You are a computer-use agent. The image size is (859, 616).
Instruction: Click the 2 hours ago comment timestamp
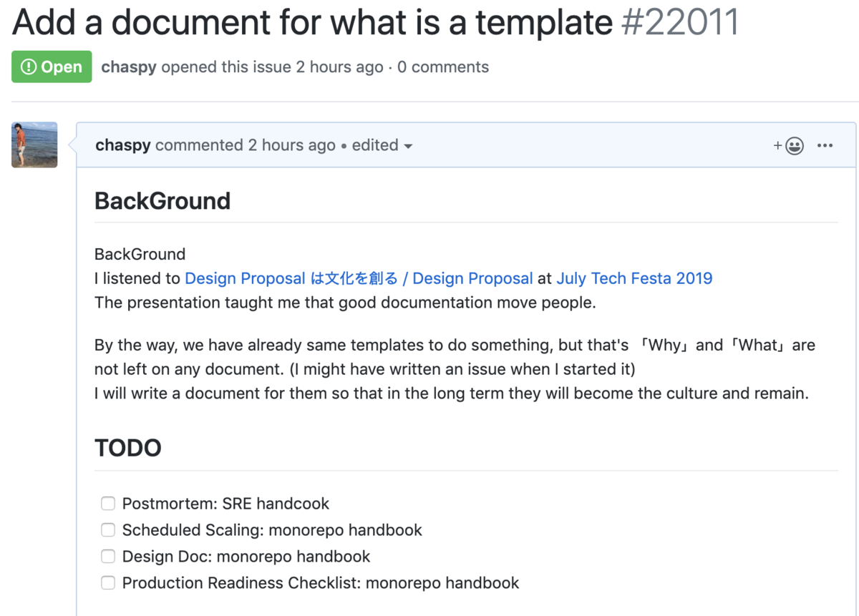coord(291,145)
